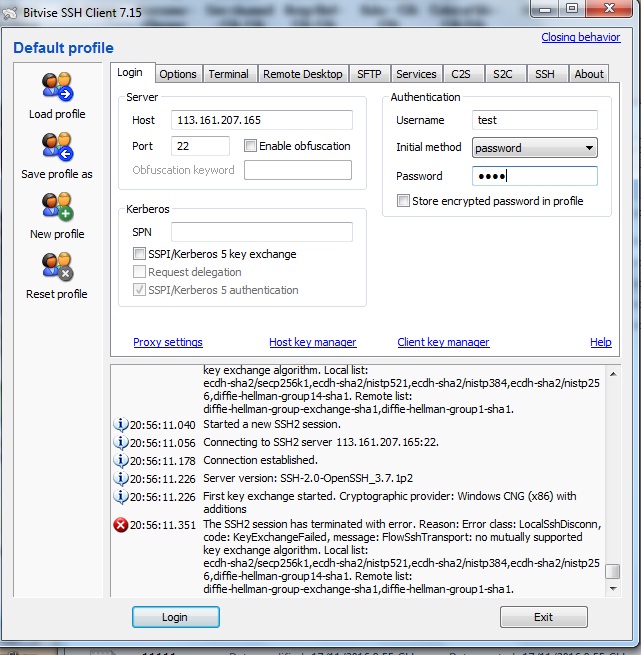Toggle Store encrypted password in profile
The height and width of the screenshot is (655, 641).
403,201
